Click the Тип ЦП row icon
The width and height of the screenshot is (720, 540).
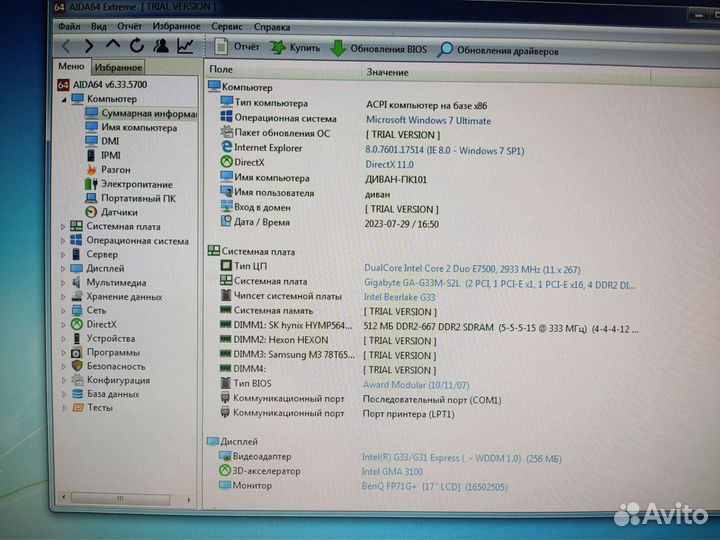[x=226, y=265]
